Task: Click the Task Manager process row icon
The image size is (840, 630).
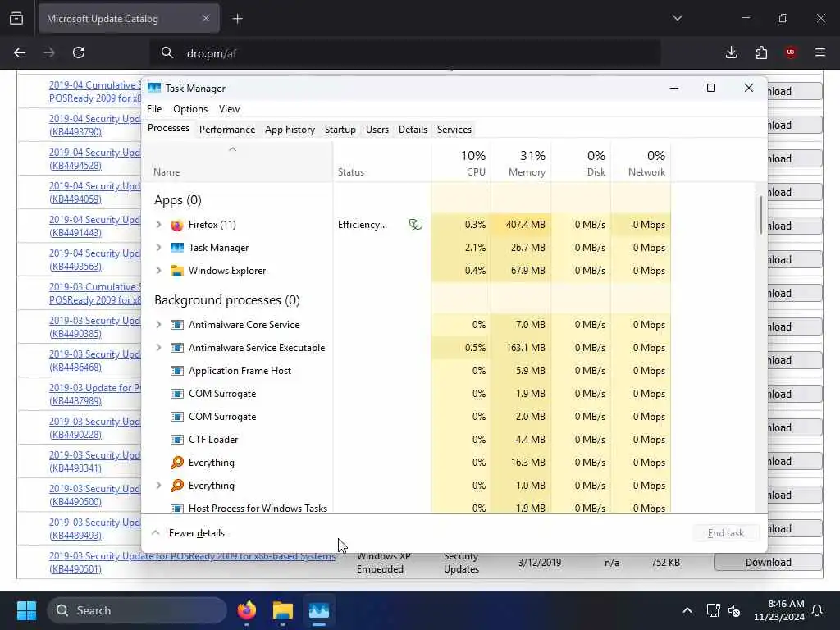Action: (177, 248)
